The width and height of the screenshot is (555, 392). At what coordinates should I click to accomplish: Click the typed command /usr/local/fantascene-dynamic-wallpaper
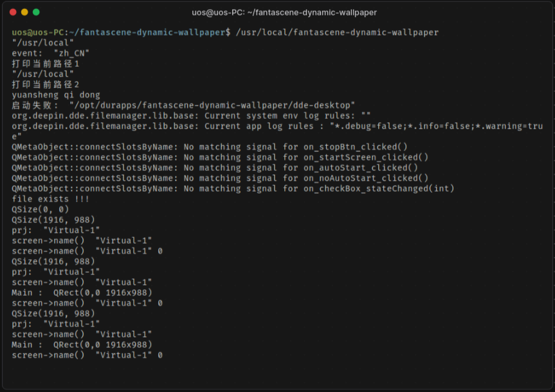pos(338,33)
